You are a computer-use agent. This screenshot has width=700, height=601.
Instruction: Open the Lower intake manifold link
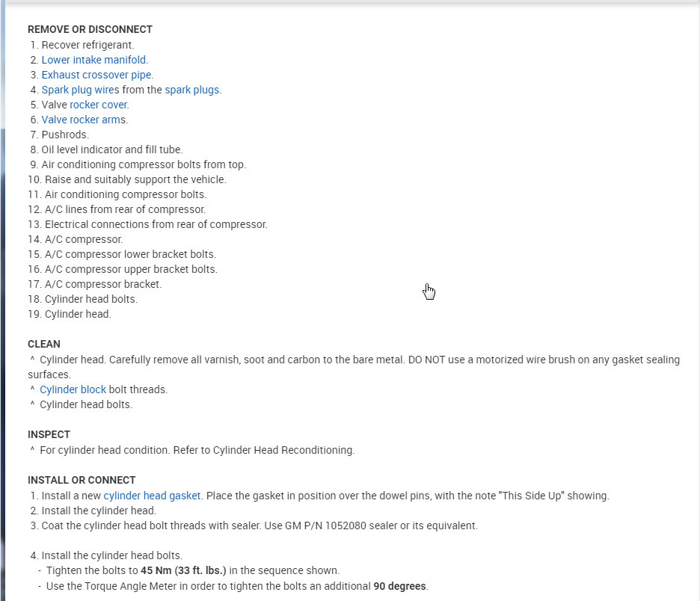(x=94, y=60)
